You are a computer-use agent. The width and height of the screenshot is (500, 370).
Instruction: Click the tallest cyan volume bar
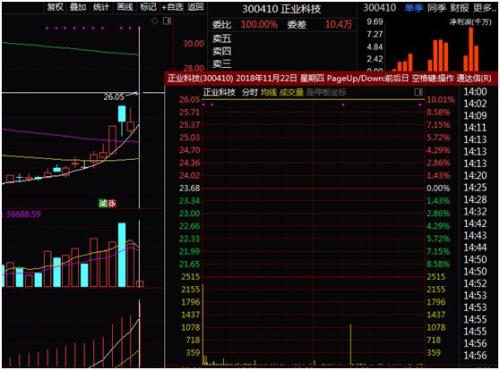122,255
